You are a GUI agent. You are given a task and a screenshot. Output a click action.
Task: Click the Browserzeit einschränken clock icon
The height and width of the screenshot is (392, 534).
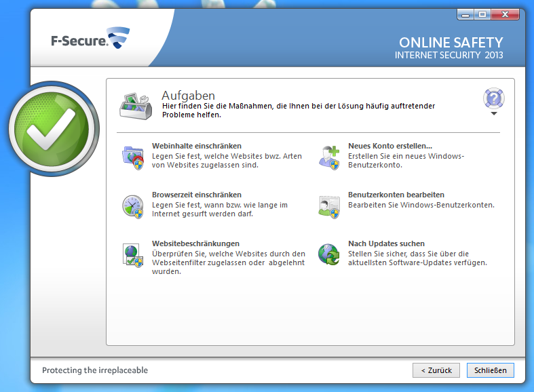point(133,207)
